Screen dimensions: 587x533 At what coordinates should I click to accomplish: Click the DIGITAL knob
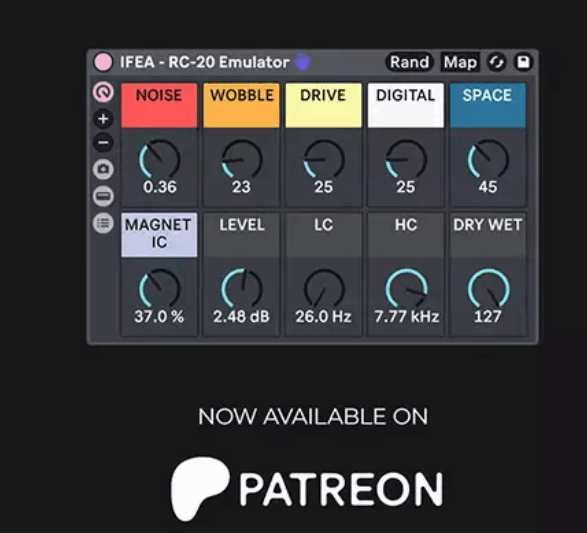[406, 159]
